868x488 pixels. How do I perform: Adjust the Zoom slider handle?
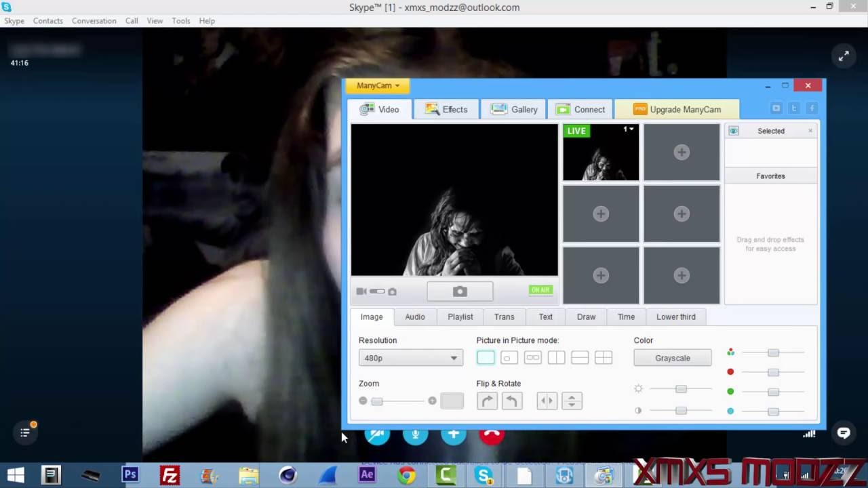pyautogui.click(x=377, y=401)
